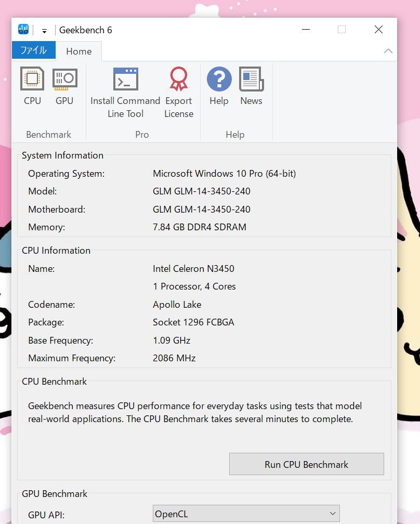The image size is (420, 524).
Task: Click the 1.09 GHz base frequency value
Action: coord(172,340)
